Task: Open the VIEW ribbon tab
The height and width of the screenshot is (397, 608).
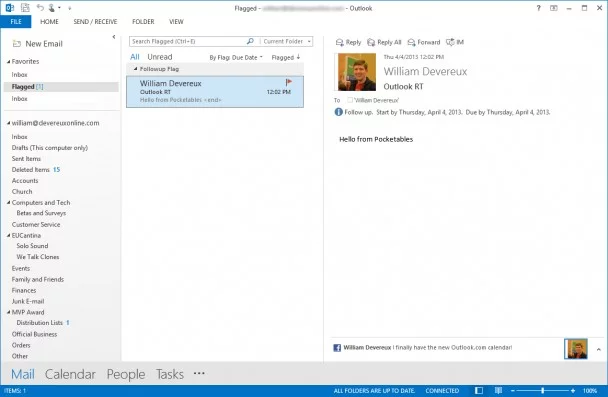Action: coord(176,22)
